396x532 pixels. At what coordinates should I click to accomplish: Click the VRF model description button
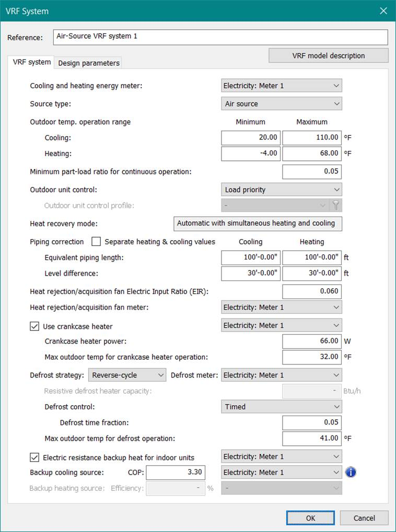[x=329, y=56]
